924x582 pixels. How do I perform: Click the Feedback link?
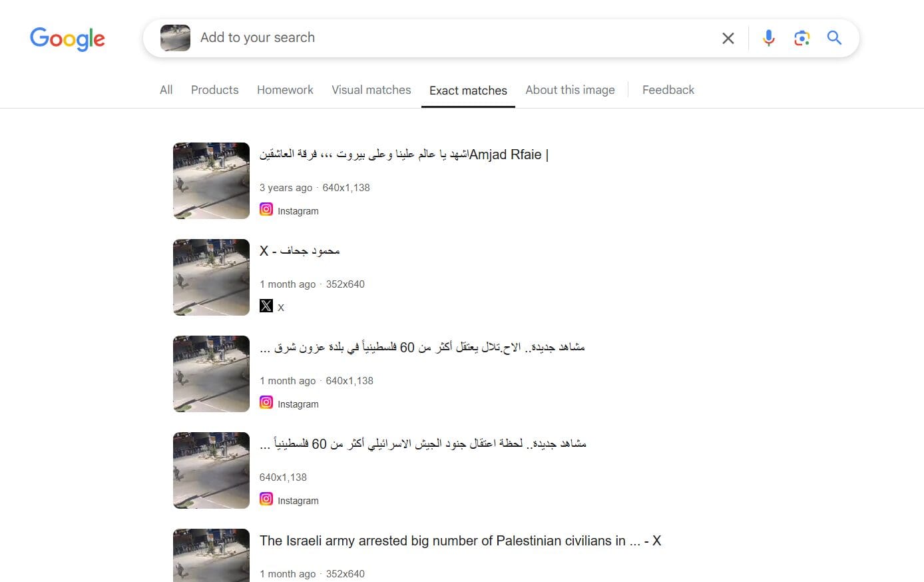[668, 90]
